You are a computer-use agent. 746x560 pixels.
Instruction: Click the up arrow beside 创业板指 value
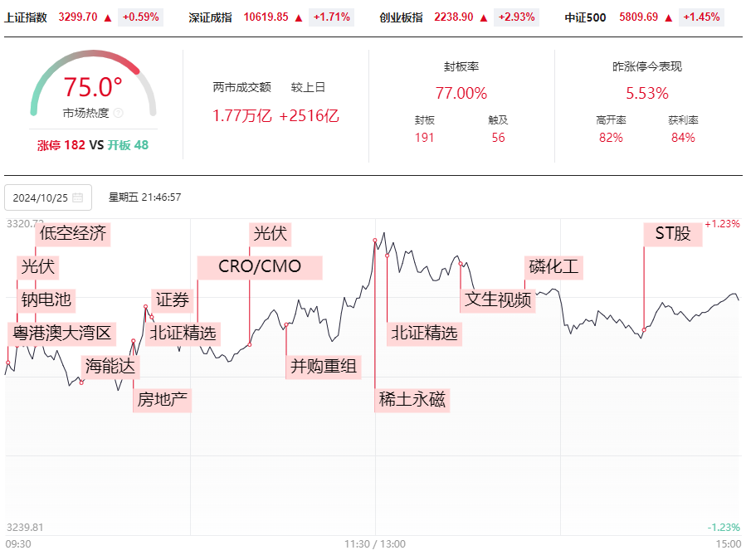tap(484, 18)
